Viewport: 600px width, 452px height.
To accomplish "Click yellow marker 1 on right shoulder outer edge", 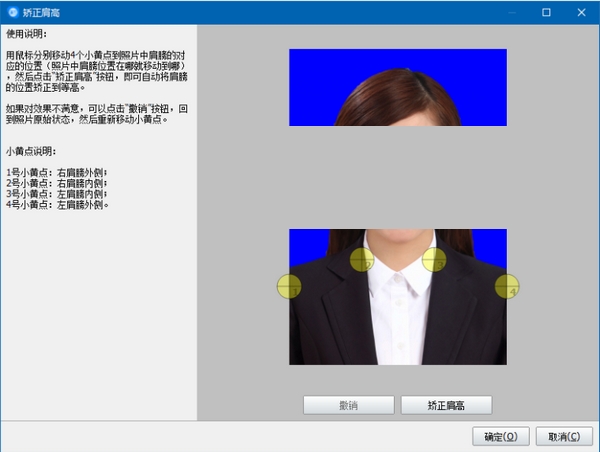I will click(289, 287).
